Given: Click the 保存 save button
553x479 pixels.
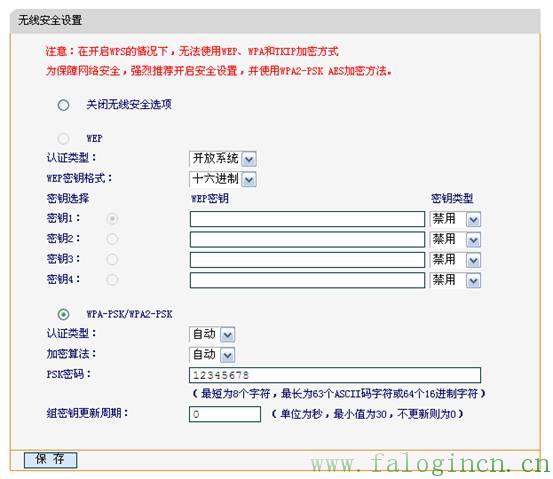Looking at the screenshot, I should point(50,460).
